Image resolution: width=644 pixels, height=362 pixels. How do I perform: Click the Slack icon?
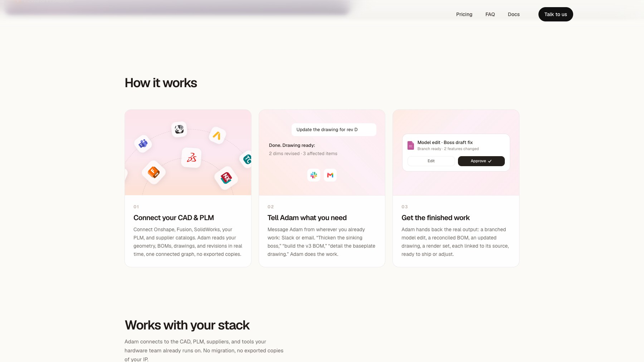pos(314,175)
